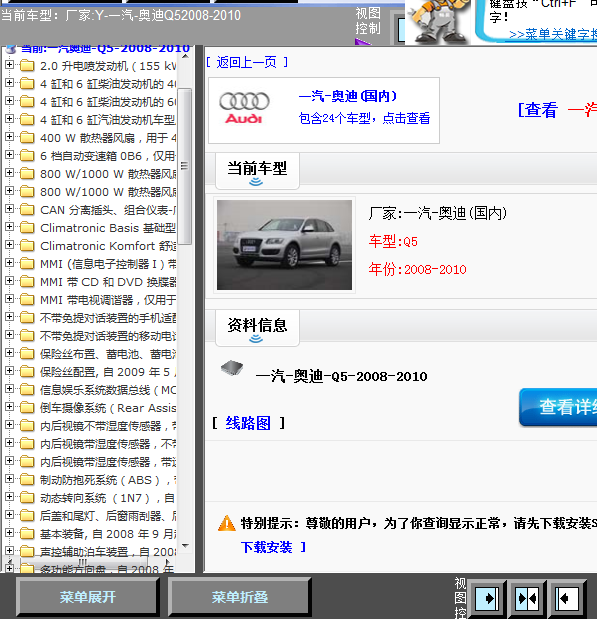The width and height of the screenshot is (597, 619).
Task: Click 包含24个车型，点击查看 link
Action: pos(364,118)
